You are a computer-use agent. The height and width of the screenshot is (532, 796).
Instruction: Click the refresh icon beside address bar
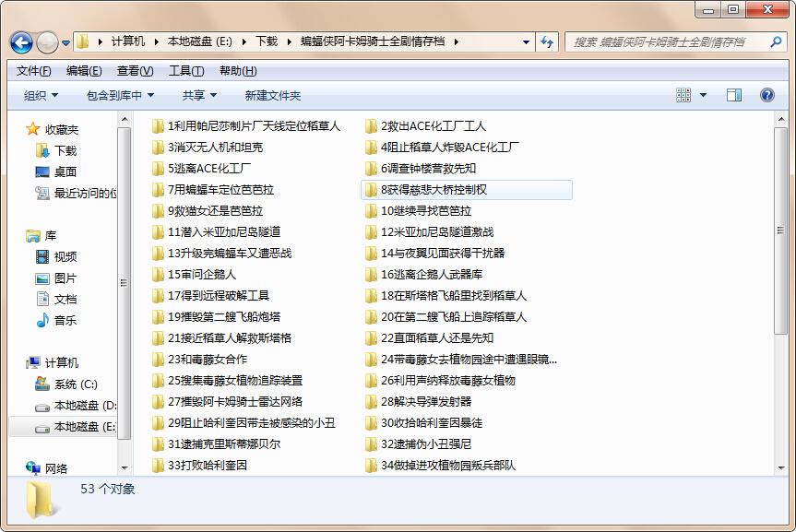[x=547, y=41]
